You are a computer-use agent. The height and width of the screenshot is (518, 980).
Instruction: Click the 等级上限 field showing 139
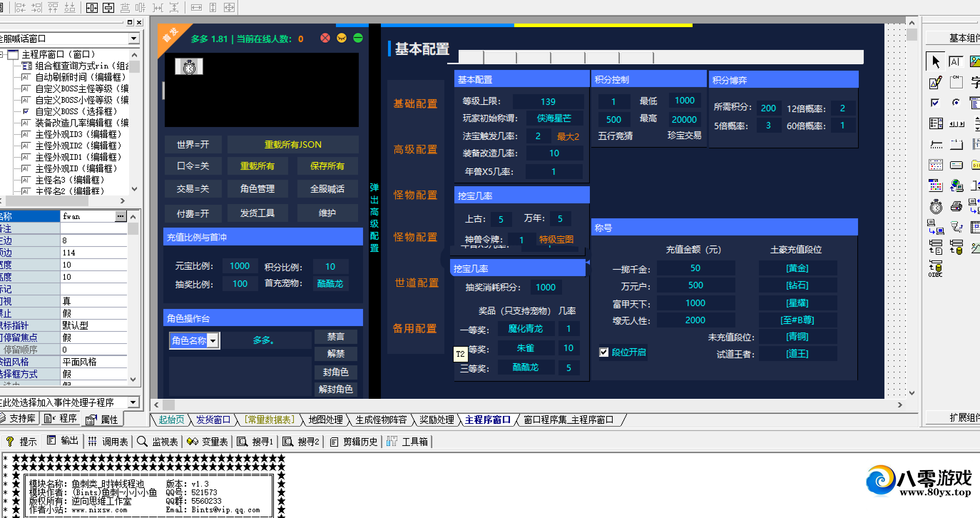click(548, 102)
